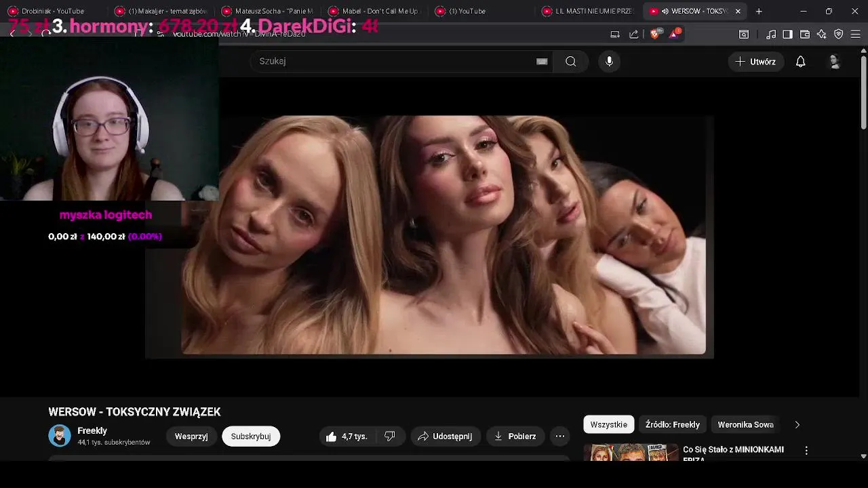Select the Wszystkie filter chip
This screenshot has height=488, width=868.
(x=609, y=424)
